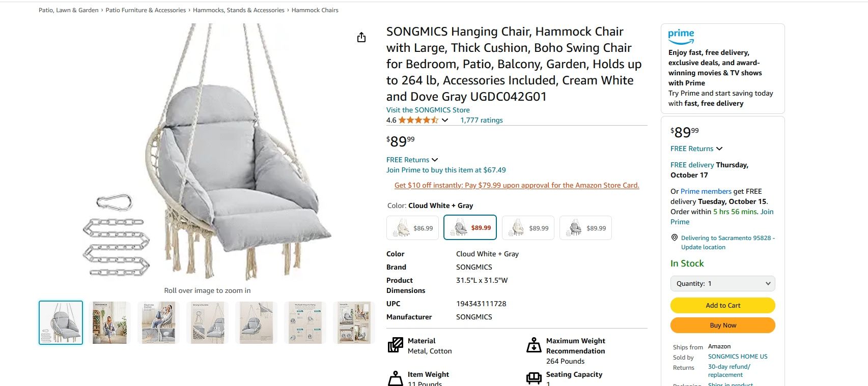
Task: Click the delivery location pin icon
Action: coord(674,237)
